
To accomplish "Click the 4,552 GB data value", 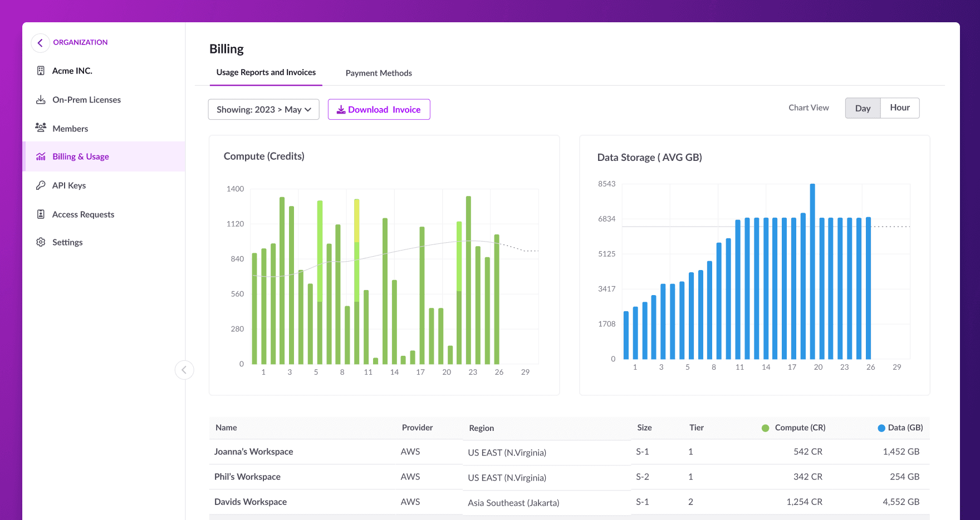I will 901,502.
